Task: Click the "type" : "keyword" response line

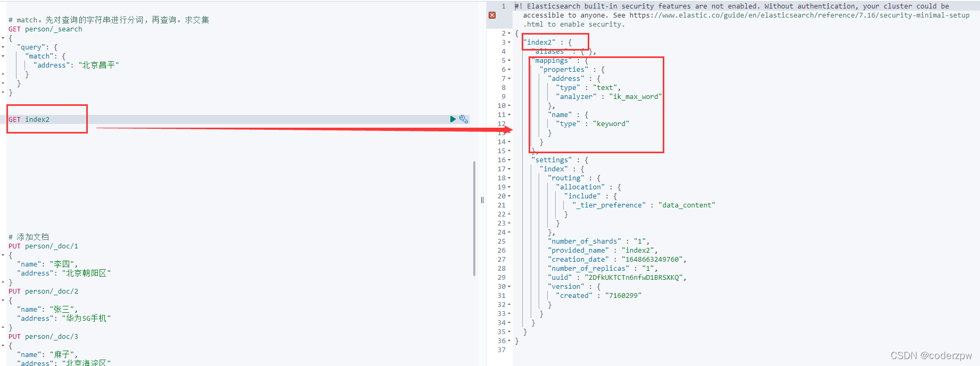Action: click(x=592, y=124)
